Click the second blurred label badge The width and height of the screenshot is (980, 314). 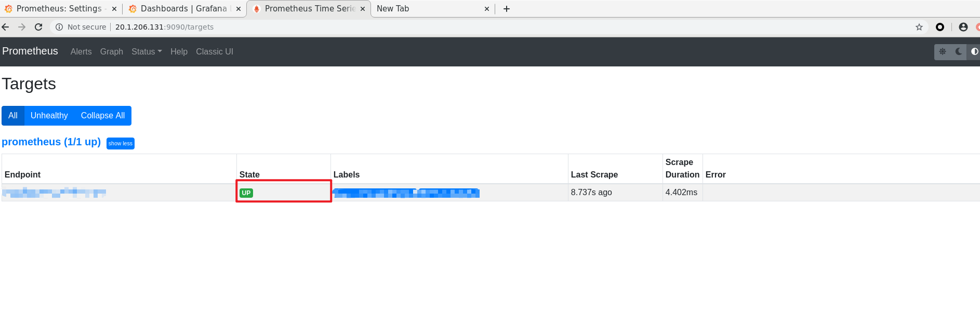449,193
